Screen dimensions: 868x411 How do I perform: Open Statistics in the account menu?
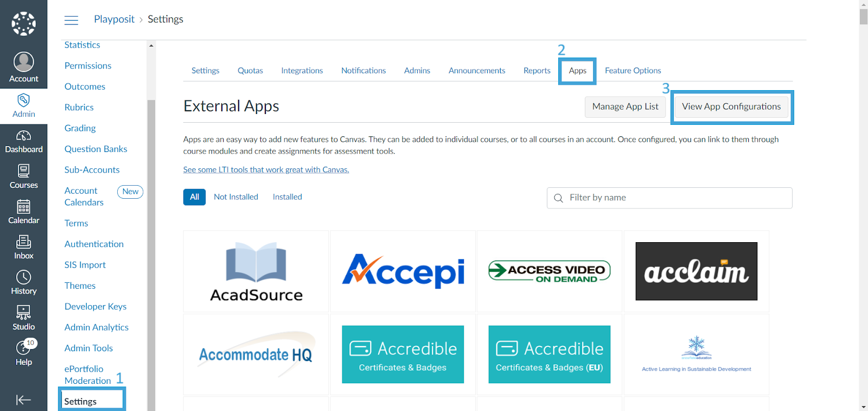(82, 45)
